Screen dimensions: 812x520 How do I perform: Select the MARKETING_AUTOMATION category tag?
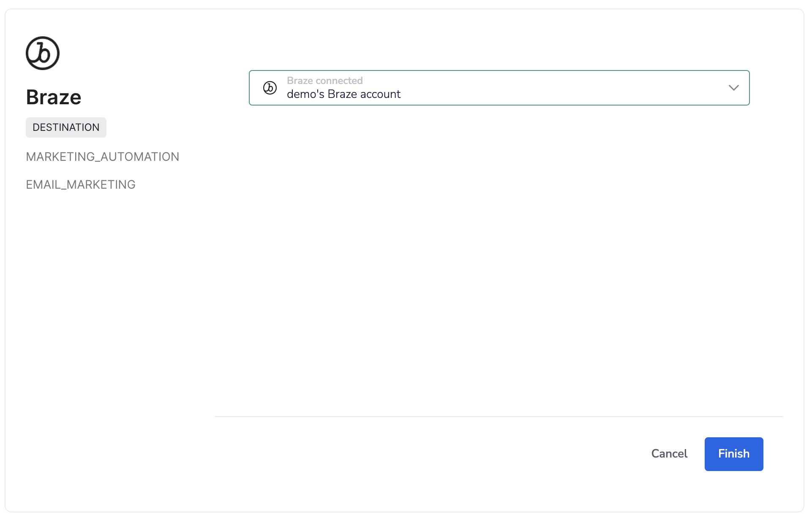[x=102, y=157]
